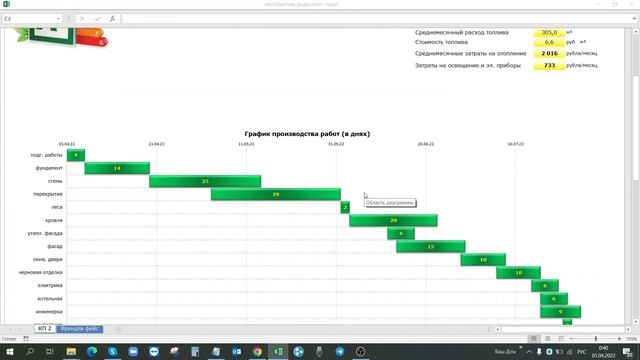Select the черновая отделка bar
The image size is (640, 360).
click(518, 273)
